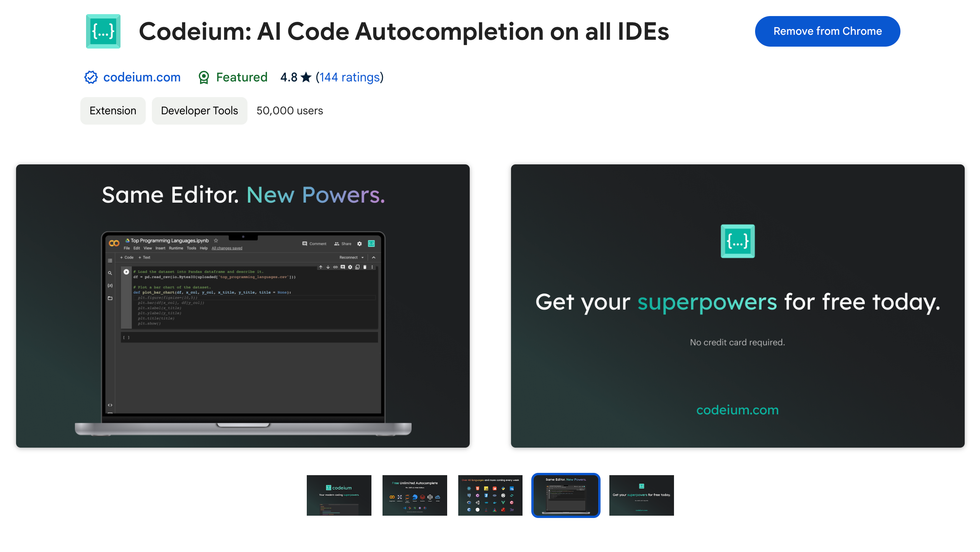This screenshot has height=552, width=980.
Task: Click the star rating icon
Action: click(306, 77)
